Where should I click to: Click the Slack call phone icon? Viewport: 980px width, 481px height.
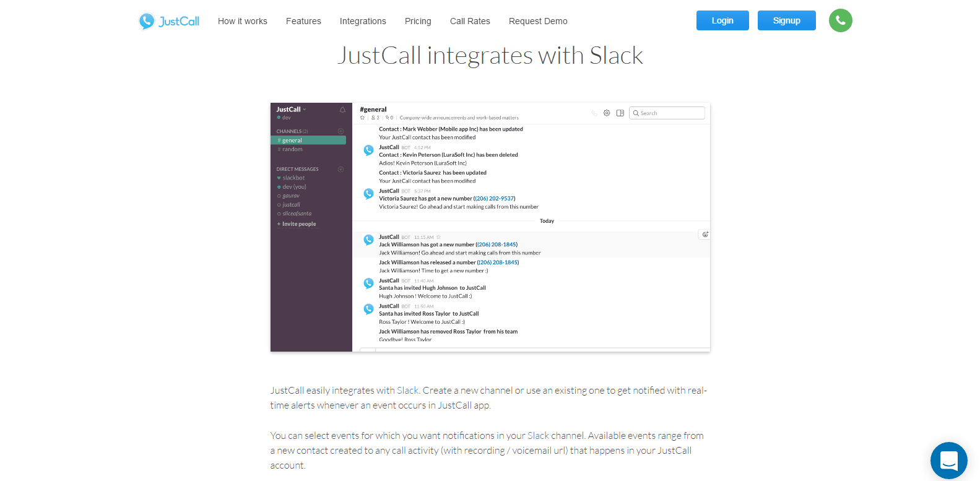tap(594, 113)
